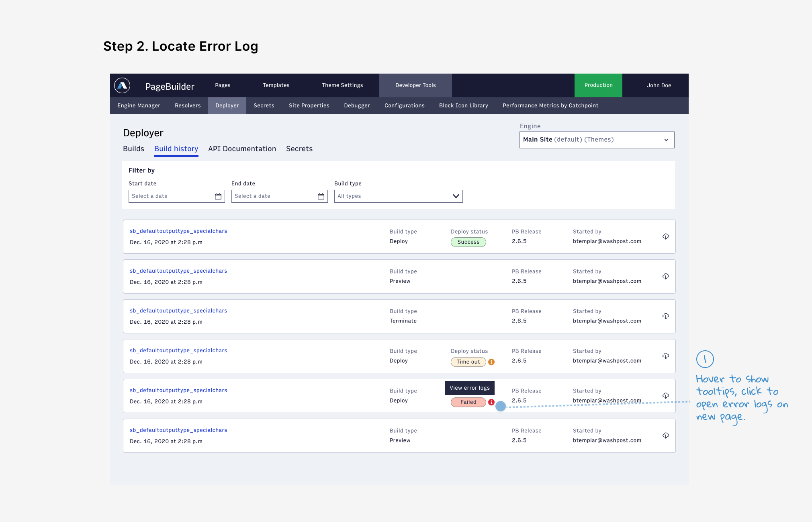The height and width of the screenshot is (522, 812).
Task: Click the green Production environment button
Action: pos(598,85)
